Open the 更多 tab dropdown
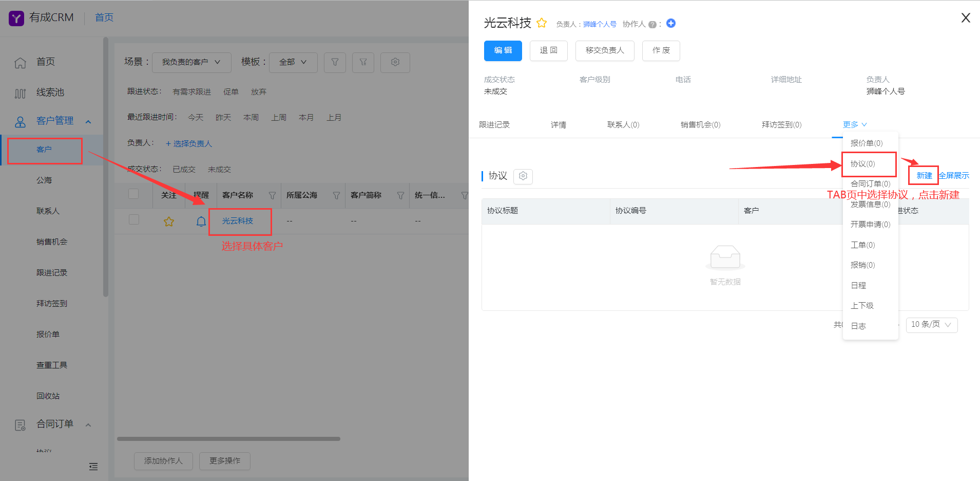This screenshot has width=980, height=481. (855, 124)
